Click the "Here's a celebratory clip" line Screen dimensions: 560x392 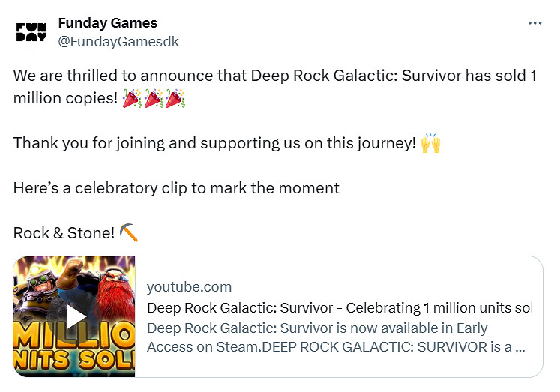point(176,188)
